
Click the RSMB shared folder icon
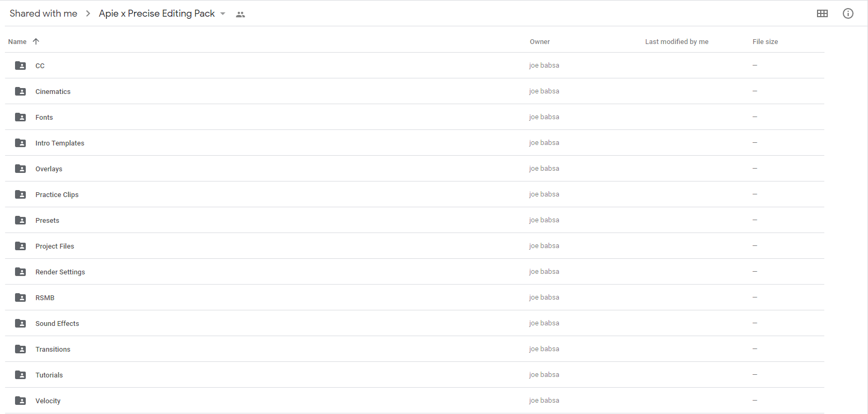point(20,297)
